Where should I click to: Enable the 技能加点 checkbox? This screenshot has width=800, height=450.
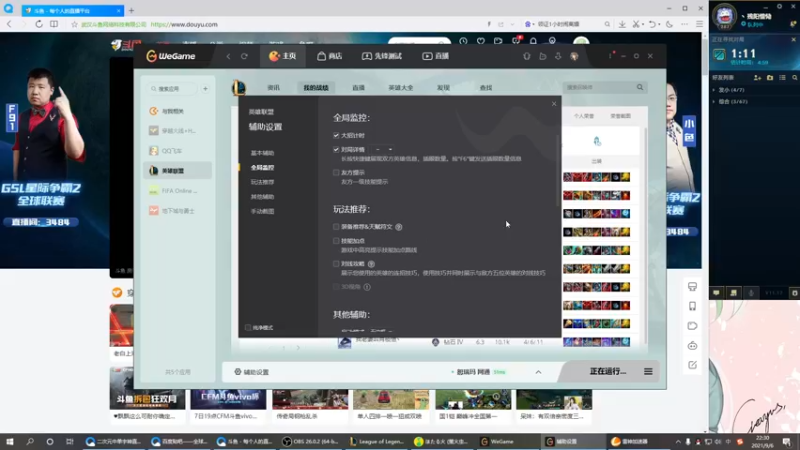pyautogui.click(x=336, y=241)
